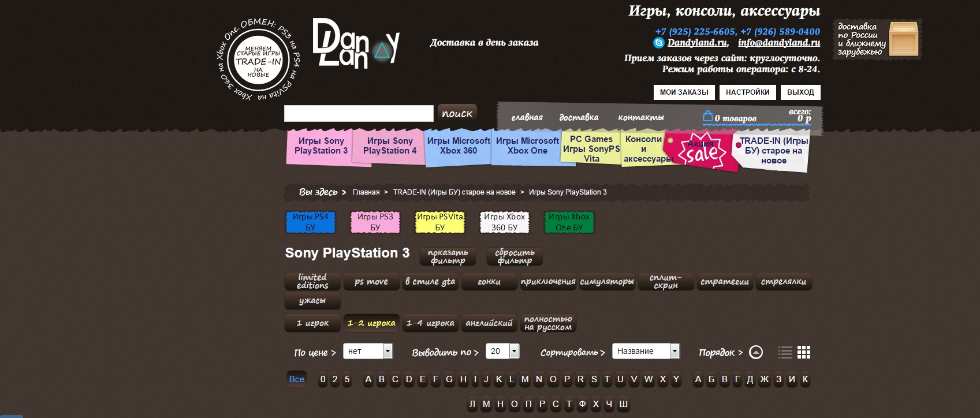
Task: Toggle the 'сплит-скрин' filter
Action: coord(666,282)
